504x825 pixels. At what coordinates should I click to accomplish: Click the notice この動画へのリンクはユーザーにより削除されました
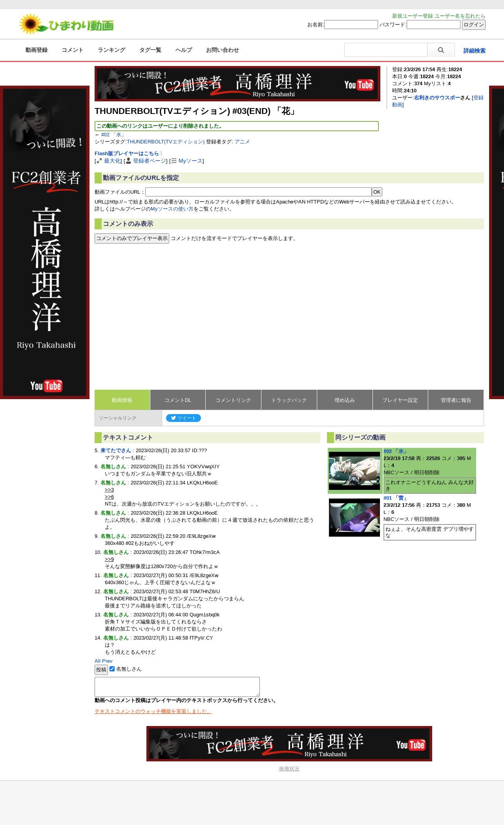[x=237, y=126]
